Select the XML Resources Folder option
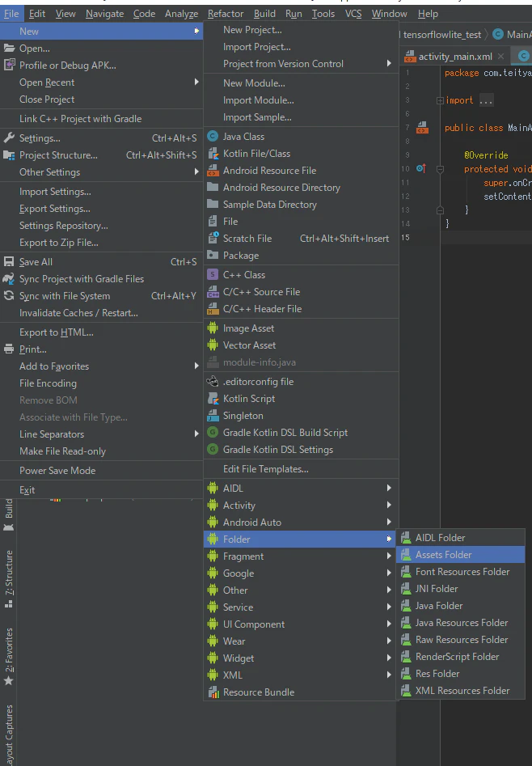The height and width of the screenshot is (766, 532). click(461, 690)
